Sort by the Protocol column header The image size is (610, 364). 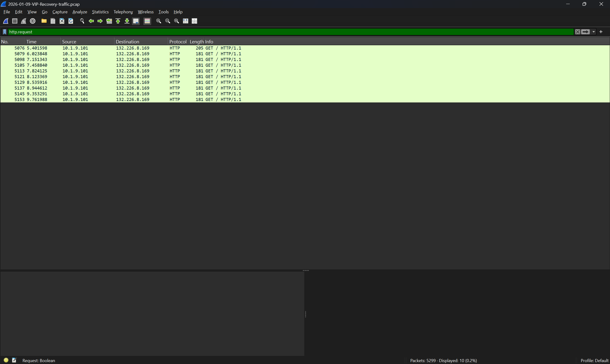pos(178,42)
